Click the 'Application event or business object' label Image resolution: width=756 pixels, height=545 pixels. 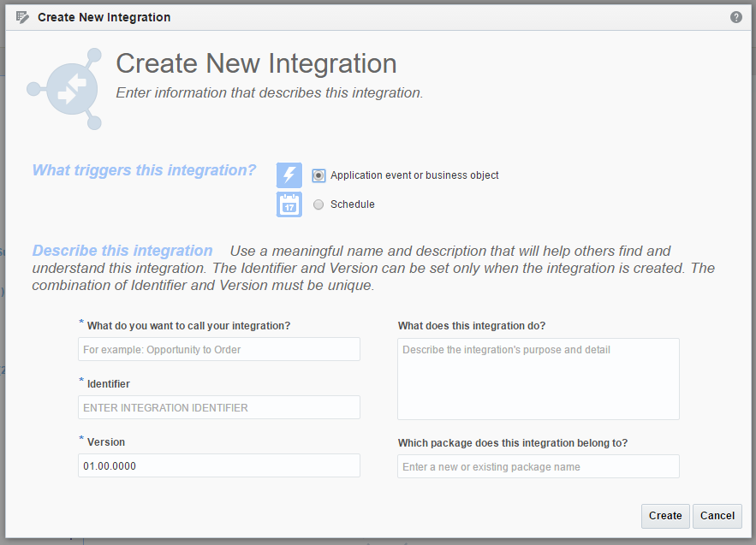(414, 175)
